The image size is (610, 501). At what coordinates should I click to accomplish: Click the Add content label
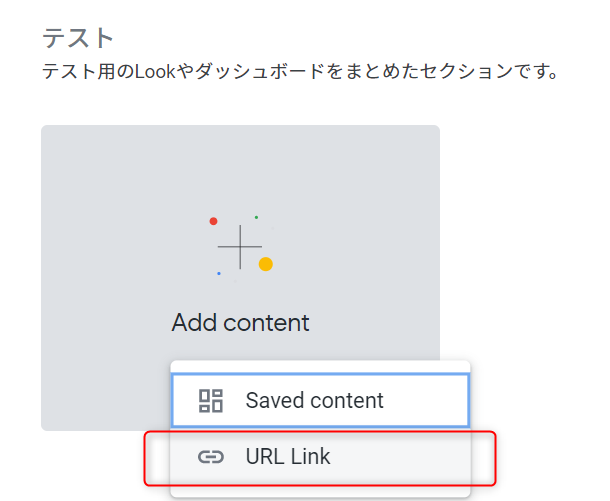pos(240,322)
